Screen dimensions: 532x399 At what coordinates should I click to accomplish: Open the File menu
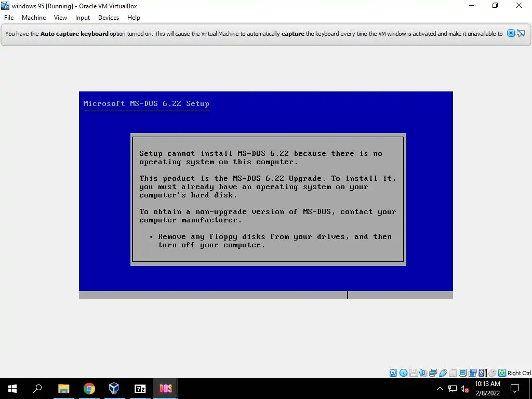pos(9,18)
